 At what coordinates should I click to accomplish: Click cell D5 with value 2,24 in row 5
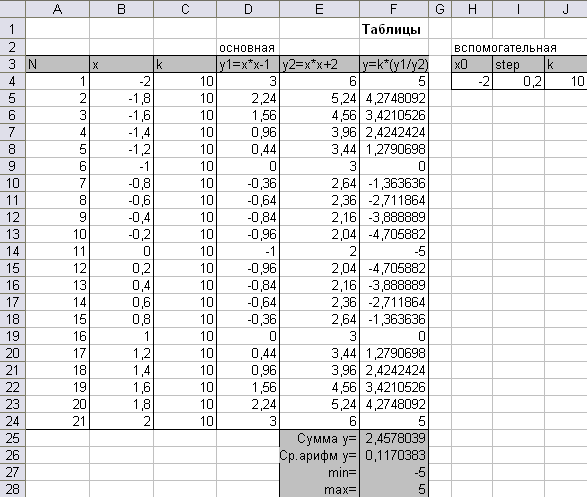[x=248, y=98]
